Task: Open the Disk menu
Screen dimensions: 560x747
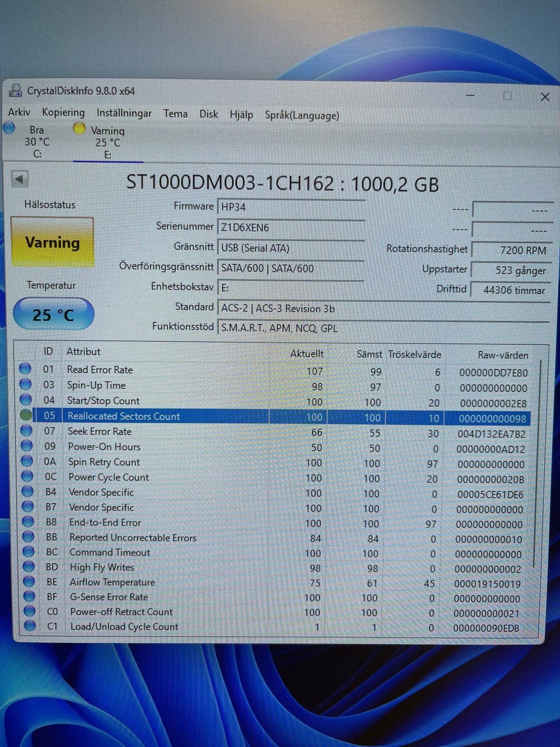Action: point(208,114)
